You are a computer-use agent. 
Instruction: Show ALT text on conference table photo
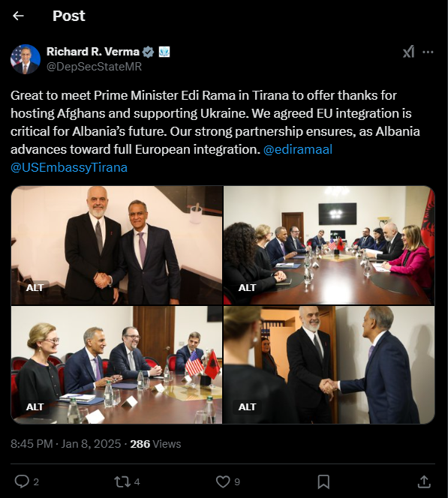[x=247, y=287]
